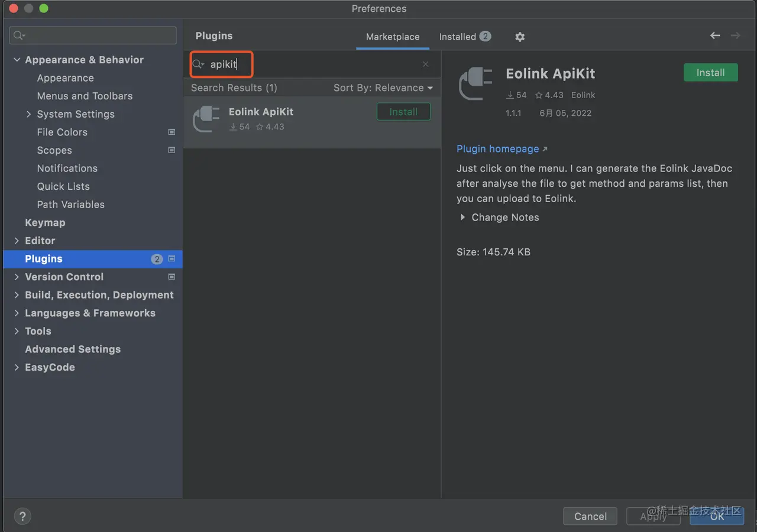Switch to the Marketplace tab
Viewport: 757px width, 532px height.
pyautogui.click(x=393, y=37)
